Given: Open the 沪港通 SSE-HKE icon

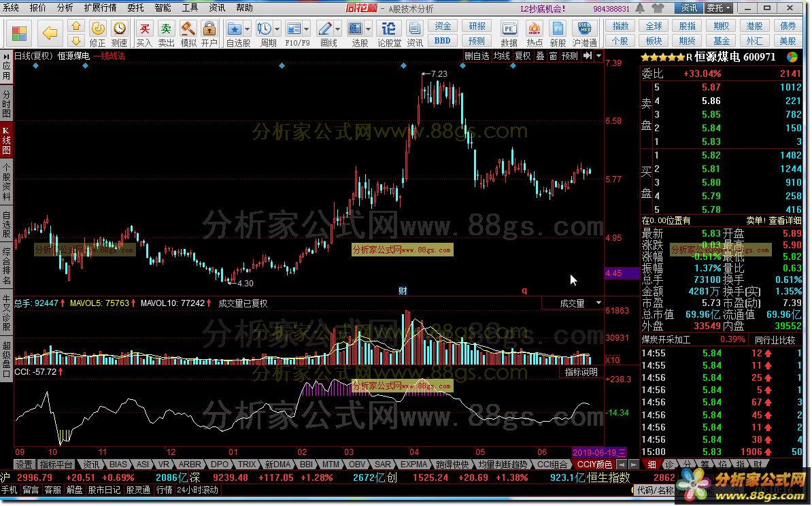Looking at the screenshot, I should coord(585,33).
